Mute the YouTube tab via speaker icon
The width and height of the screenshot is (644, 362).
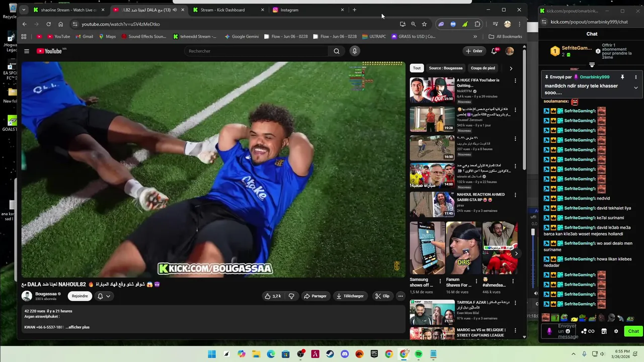tap(175, 10)
